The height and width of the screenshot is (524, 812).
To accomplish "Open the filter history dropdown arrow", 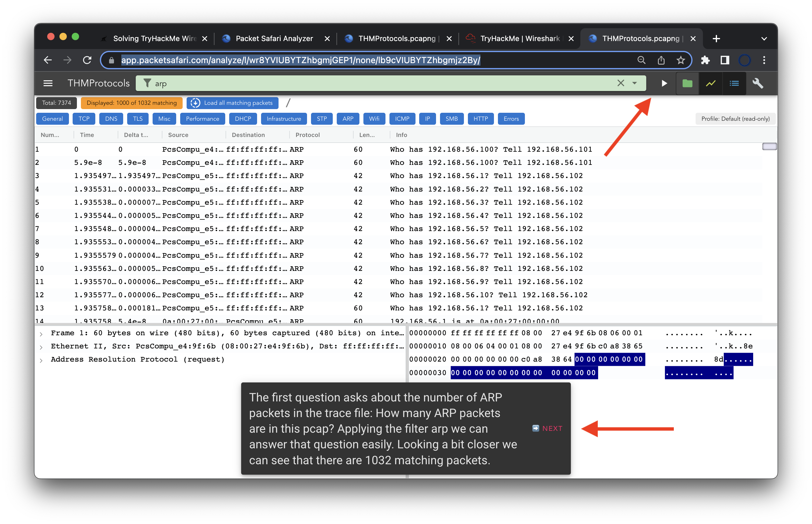I will (634, 83).
